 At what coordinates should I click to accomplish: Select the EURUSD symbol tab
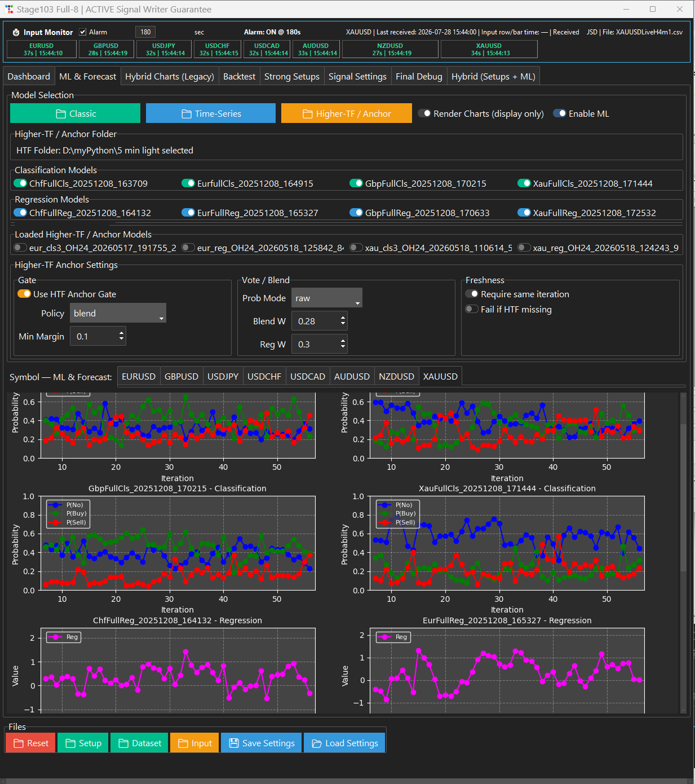point(139,376)
